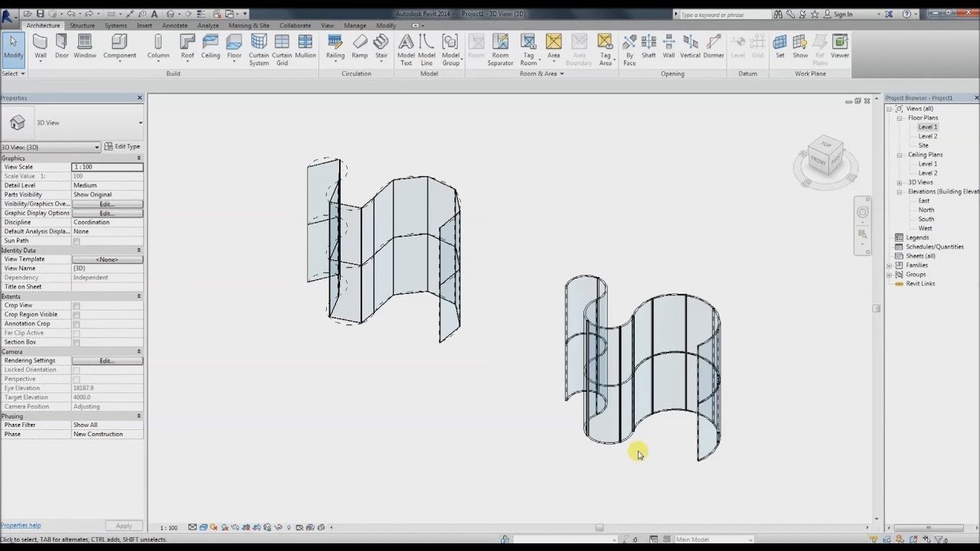Expand the 3D Views tree node

click(899, 182)
